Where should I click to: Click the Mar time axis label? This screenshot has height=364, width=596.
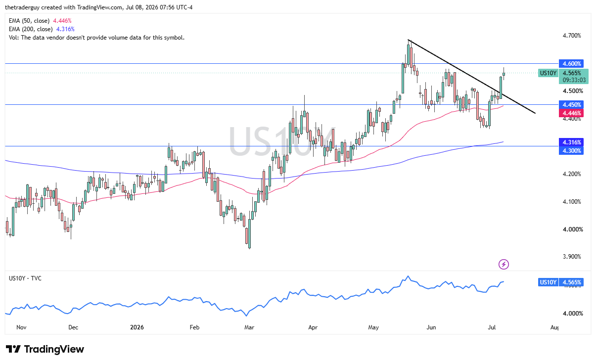click(x=249, y=327)
